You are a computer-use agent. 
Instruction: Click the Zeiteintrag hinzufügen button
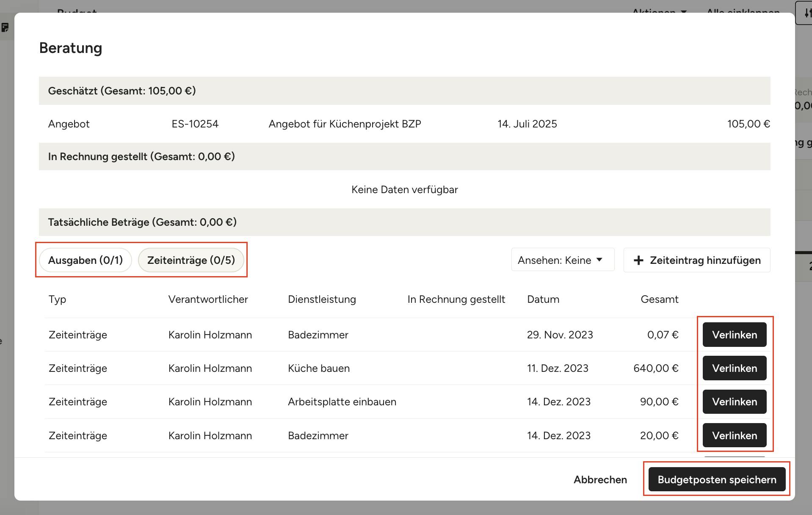pyautogui.click(x=697, y=260)
